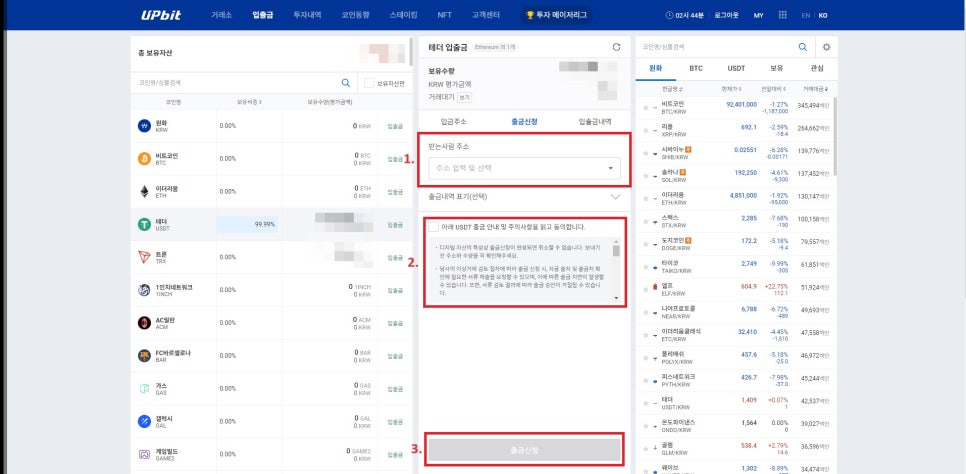Open the apps grid icon in header
Image resolution: width=966 pixels, height=474 pixels.
click(782, 15)
